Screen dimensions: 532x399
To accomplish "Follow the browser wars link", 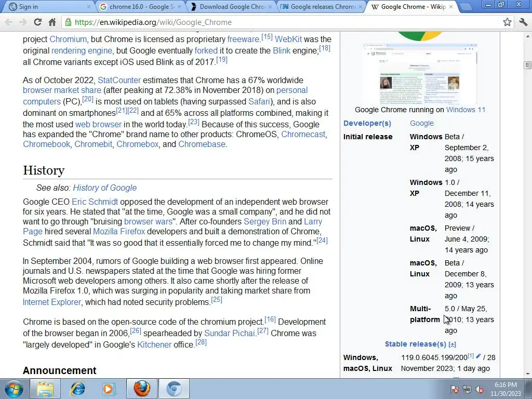I will coord(148,221).
